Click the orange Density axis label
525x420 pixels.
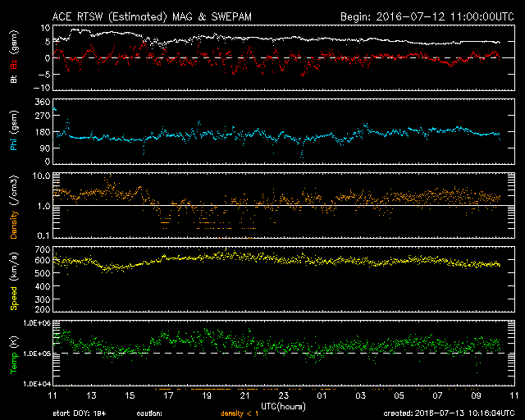coord(14,206)
